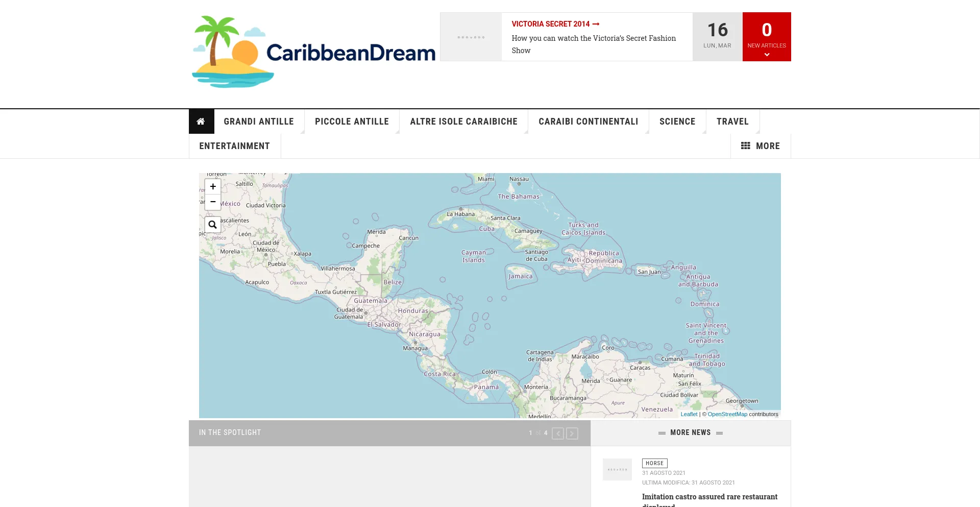Click the date box showing 16 LUN, MAR
Viewport: 980px width, 507px height.
coord(717,37)
